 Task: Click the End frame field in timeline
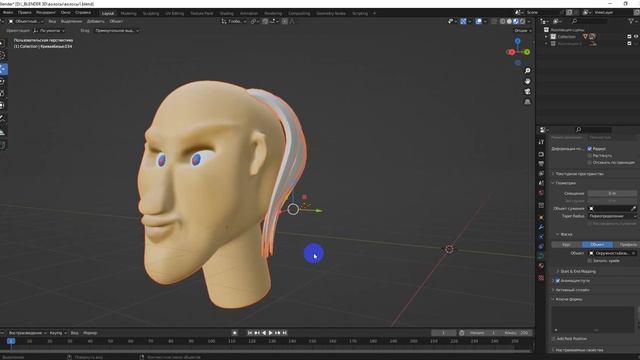(516, 333)
